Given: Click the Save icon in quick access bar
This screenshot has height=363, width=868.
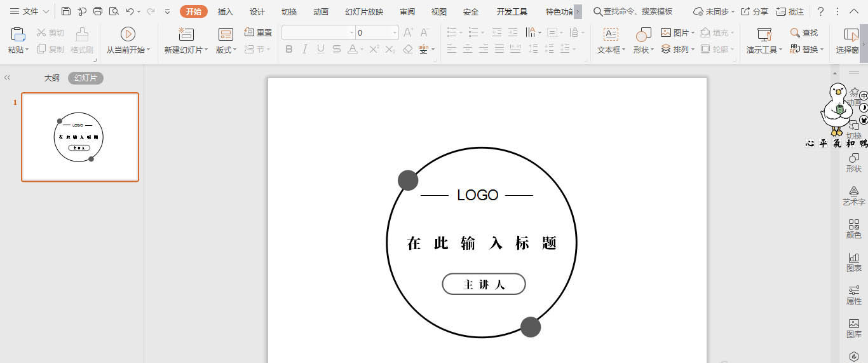Looking at the screenshot, I should 66,11.
